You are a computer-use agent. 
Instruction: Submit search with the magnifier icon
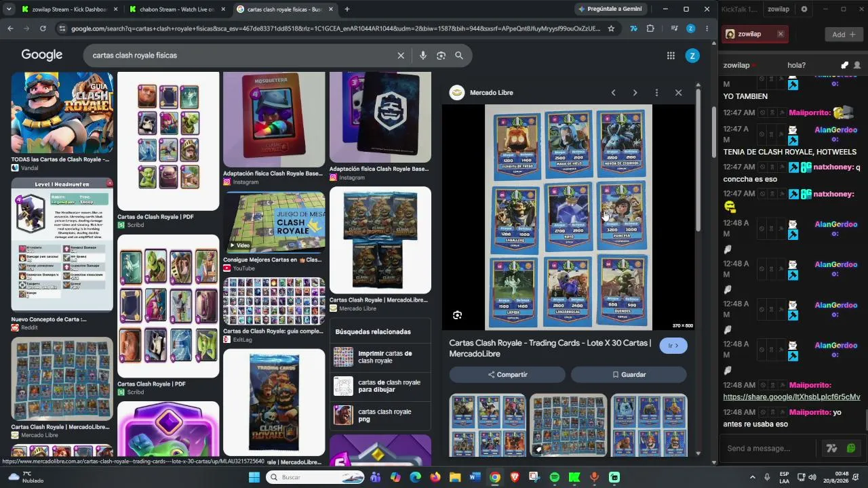coord(459,56)
